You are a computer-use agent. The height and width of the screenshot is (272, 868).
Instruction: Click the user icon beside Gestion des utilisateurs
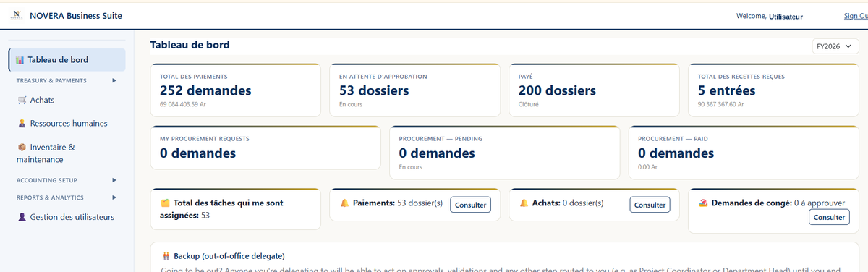[22, 217]
